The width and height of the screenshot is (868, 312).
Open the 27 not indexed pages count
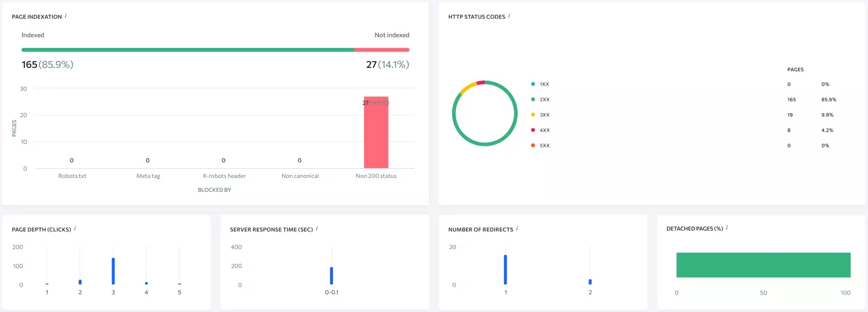coord(371,64)
